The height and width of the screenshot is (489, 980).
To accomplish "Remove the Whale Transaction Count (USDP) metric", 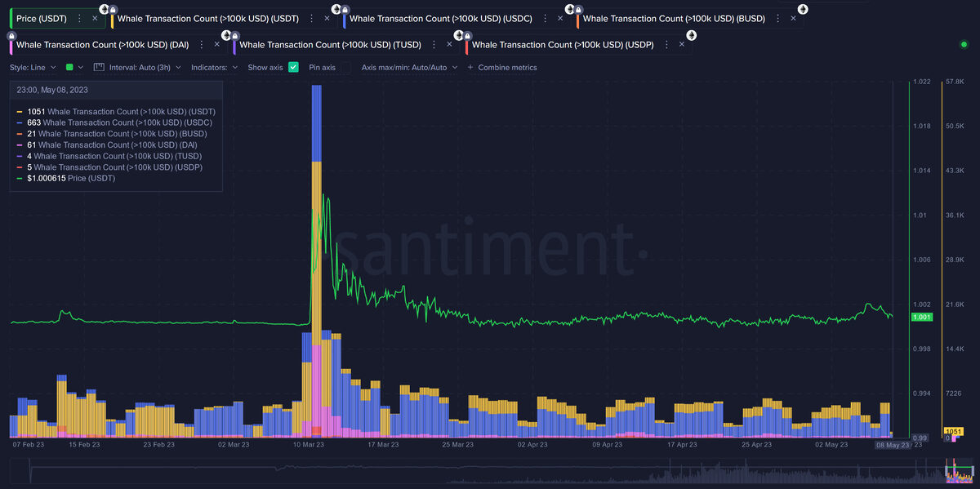I will 681,44.
